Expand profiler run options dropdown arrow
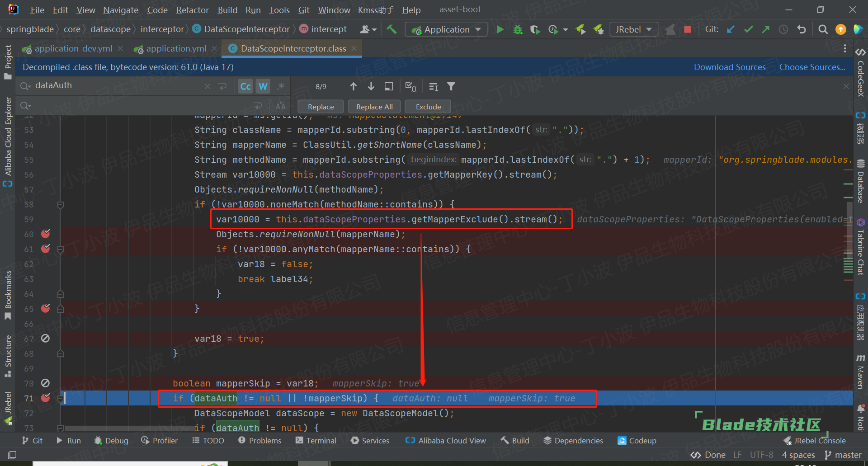 [566, 30]
